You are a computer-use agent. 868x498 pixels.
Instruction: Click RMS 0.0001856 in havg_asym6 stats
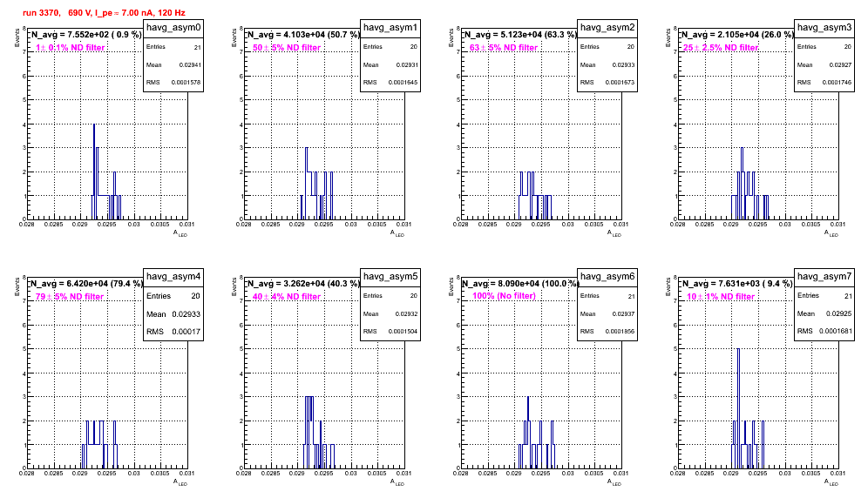607,331
